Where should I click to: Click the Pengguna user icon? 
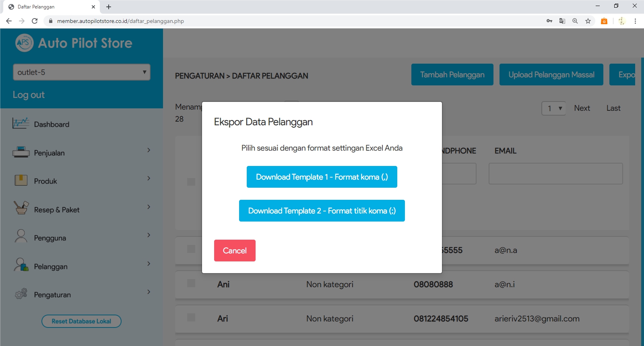coord(21,236)
